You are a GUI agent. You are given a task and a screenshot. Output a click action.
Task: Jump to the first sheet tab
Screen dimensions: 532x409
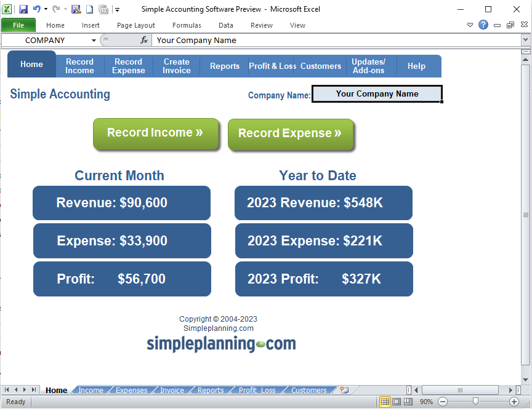pyautogui.click(x=7, y=390)
